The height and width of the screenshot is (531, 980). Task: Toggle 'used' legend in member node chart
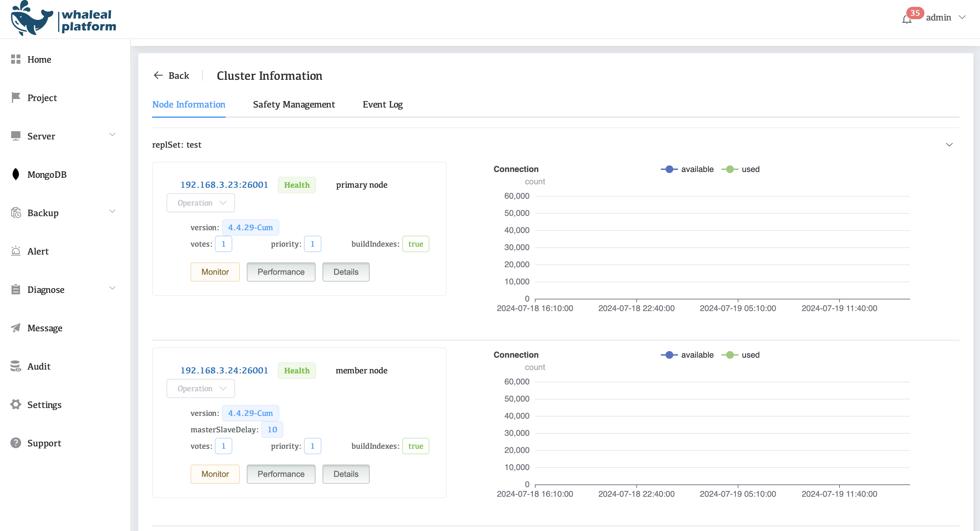740,355
